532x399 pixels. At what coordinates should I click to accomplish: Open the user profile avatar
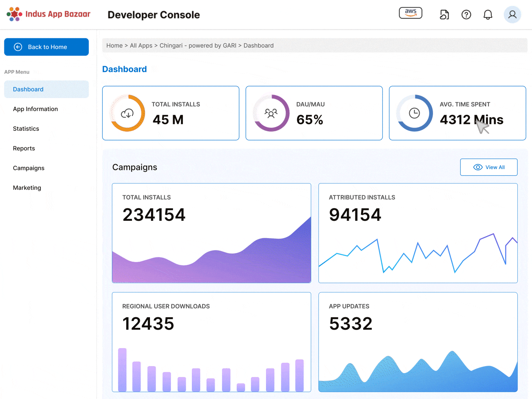(512, 15)
